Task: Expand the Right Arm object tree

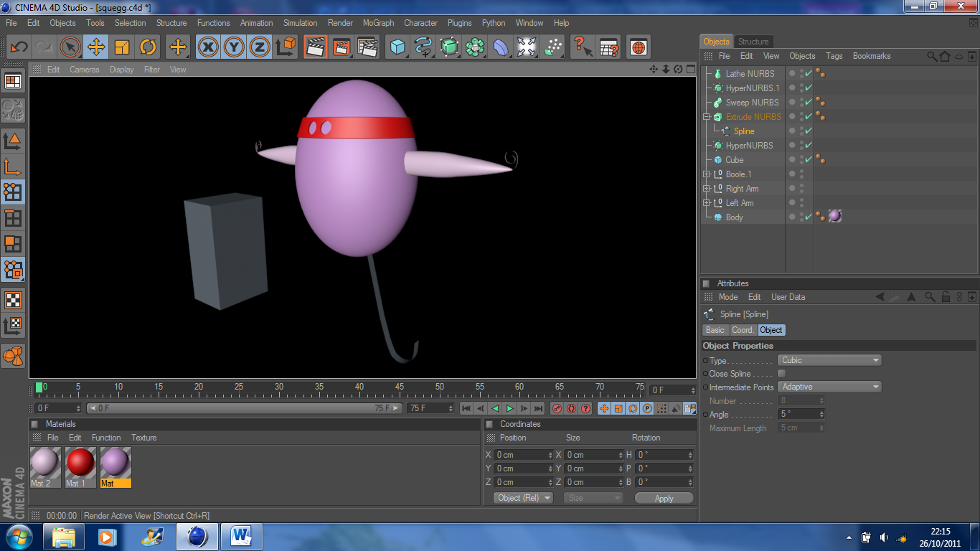Action: click(707, 189)
